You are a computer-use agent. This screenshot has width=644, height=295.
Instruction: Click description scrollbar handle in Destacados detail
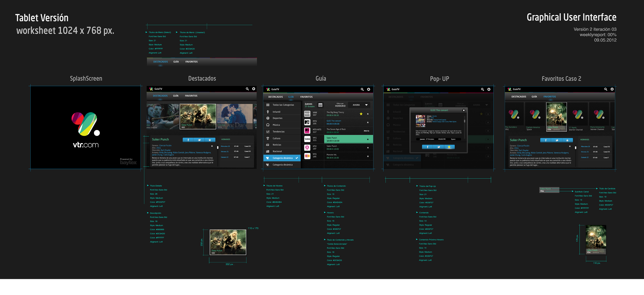click(x=217, y=147)
